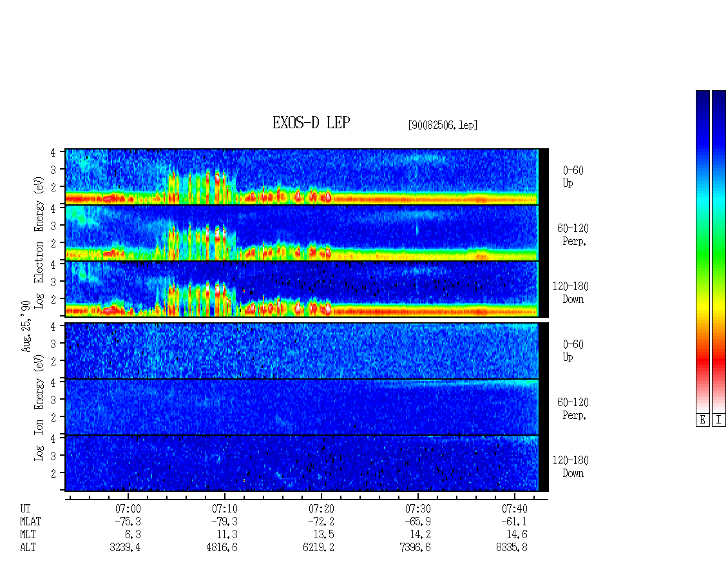This screenshot has width=728, height=564.
Task: Click the Log Ion Energy (eV) axis label
Action: (x=39, y=408)
